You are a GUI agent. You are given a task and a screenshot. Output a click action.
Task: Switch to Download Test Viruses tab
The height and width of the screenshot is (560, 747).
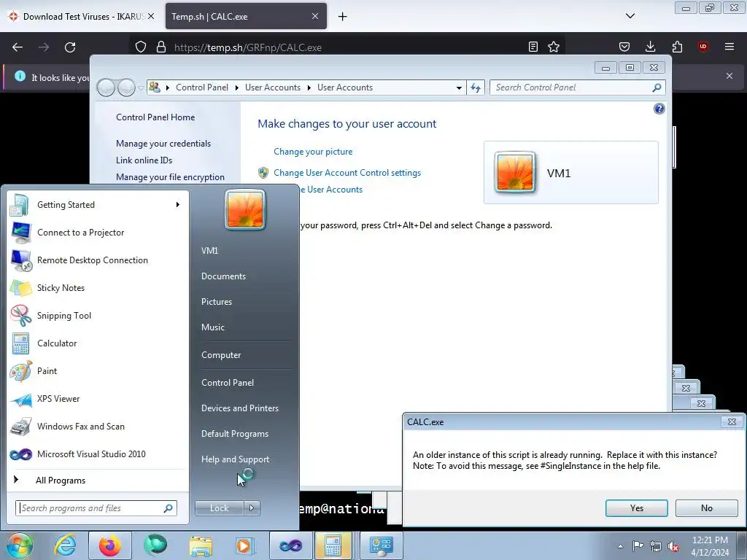tap(82, 16)
